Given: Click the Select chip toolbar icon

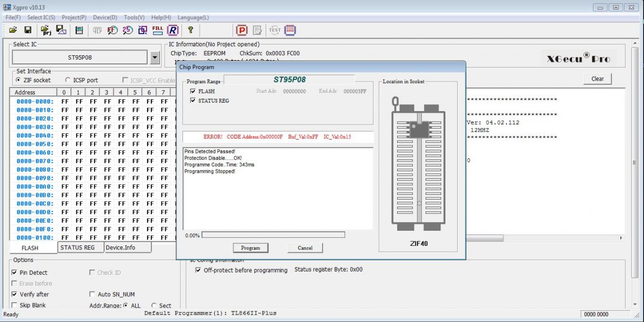Looking at the screenshot, I should (x=79, y=30).
